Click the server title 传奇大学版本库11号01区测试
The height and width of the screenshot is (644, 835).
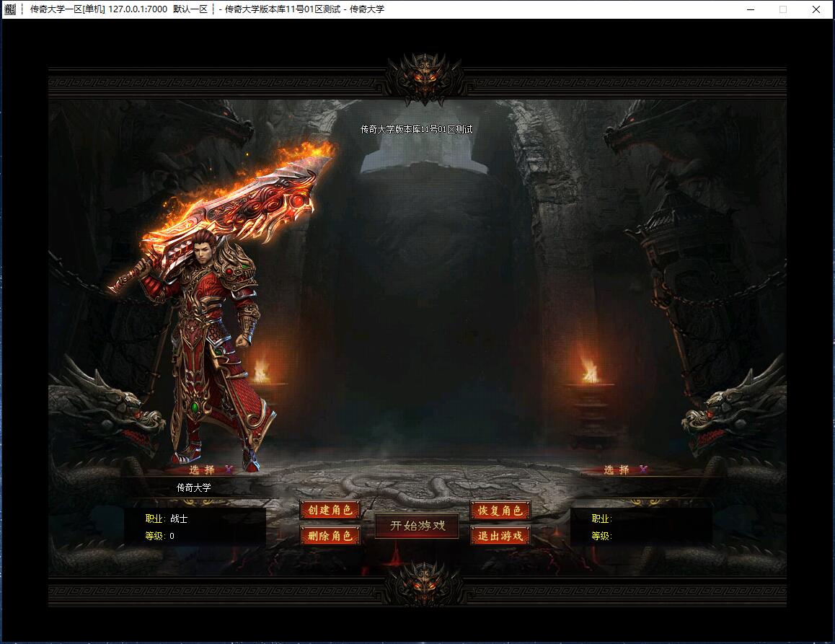tap(417, 129)
